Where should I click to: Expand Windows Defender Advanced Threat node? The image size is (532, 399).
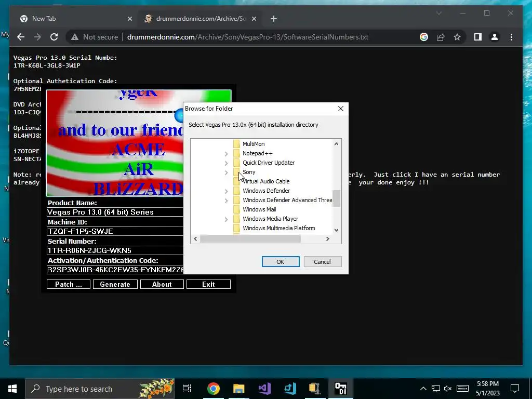(227, 201)
